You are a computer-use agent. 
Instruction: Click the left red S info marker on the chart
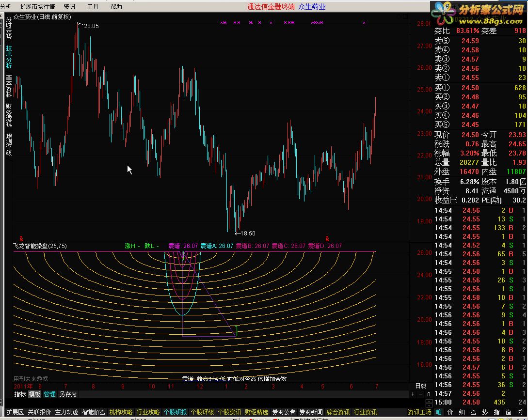[x=21, y=239]
